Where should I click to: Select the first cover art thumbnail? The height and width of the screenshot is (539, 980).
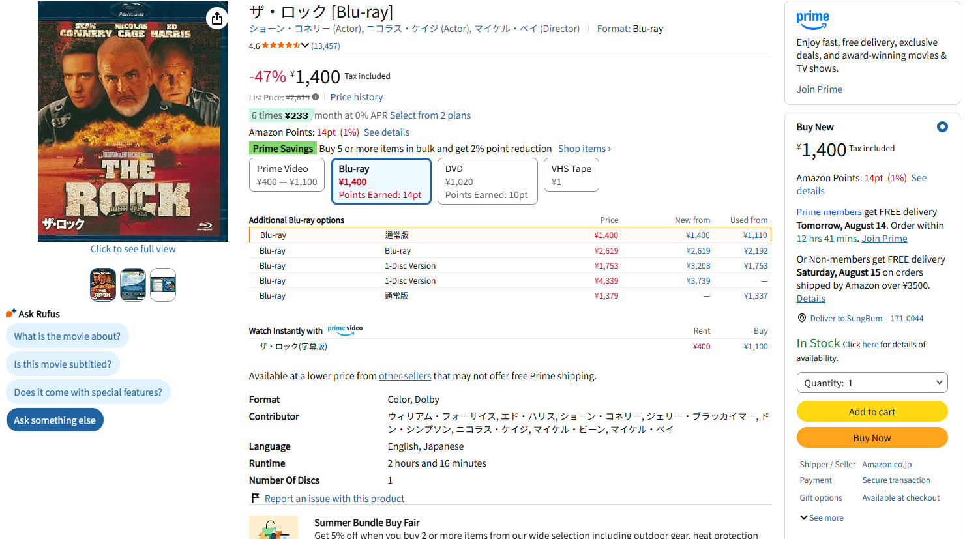pyautogui.click(x=103, y=285)
